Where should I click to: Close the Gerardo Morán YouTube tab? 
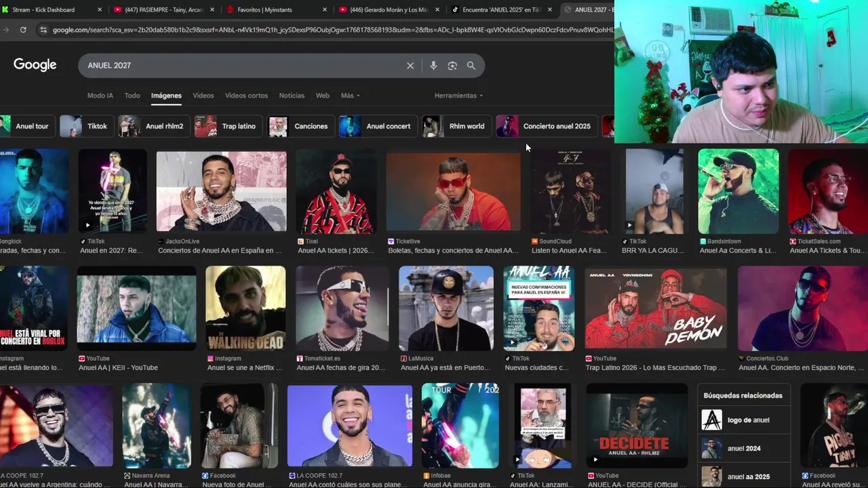pyautogui.click(x=436, y=9)
